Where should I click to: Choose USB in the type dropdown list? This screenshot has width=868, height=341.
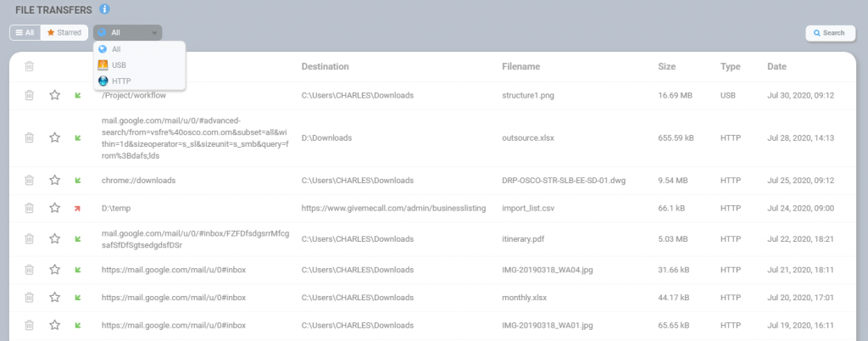(140, 64)
